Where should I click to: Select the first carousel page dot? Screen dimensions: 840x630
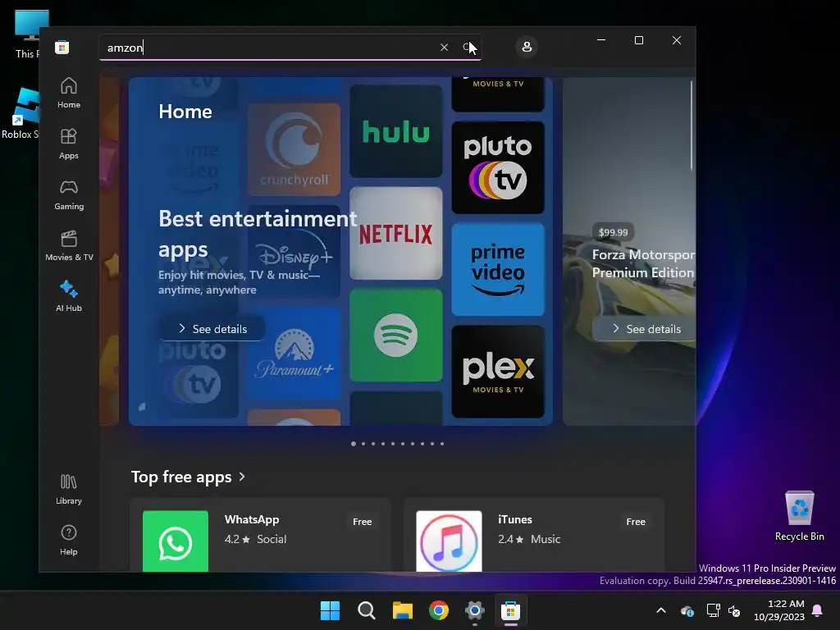pos(354,444)
